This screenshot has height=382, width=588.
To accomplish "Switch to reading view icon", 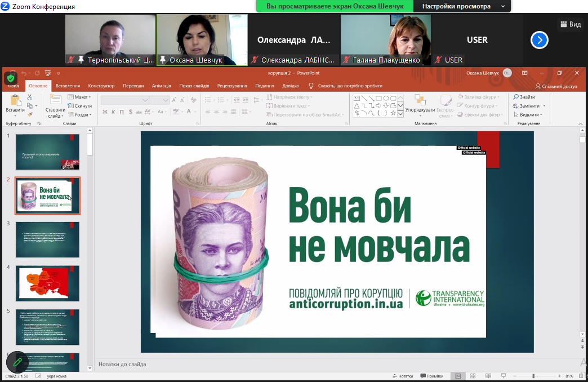I will tap(488, 376).
